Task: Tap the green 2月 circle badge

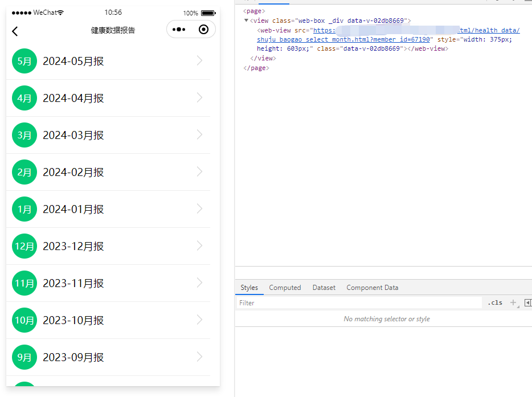Action: click(24, 172)
